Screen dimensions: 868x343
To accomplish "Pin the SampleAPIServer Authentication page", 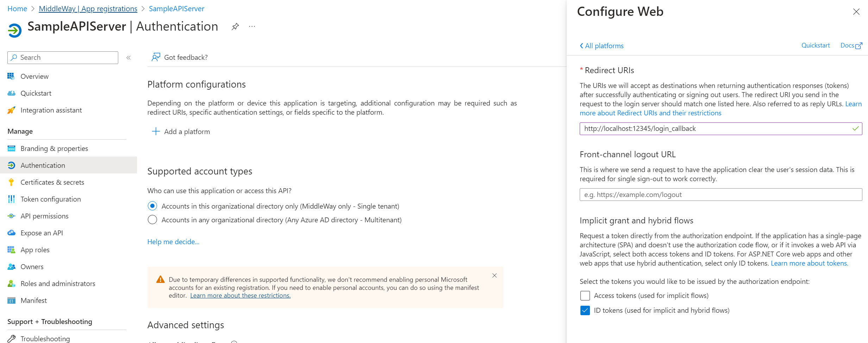I will 235,27.
